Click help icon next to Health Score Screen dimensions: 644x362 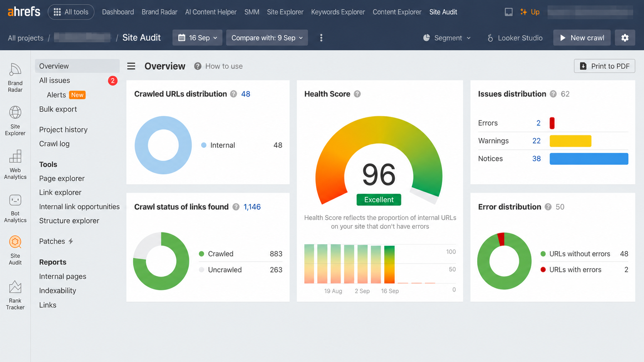pos(357,94)
